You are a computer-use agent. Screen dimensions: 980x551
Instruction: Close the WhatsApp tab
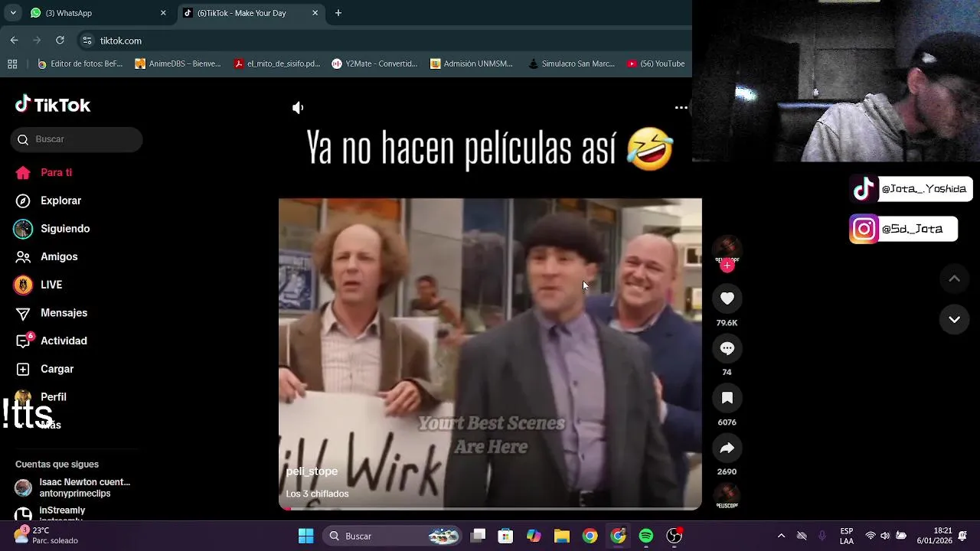click(163, 13)
